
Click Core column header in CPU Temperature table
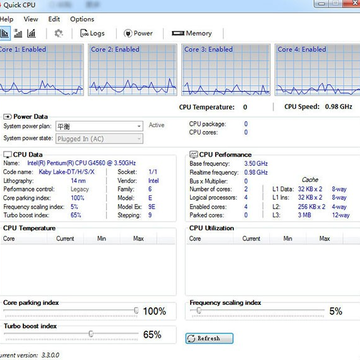click(24, 239)
